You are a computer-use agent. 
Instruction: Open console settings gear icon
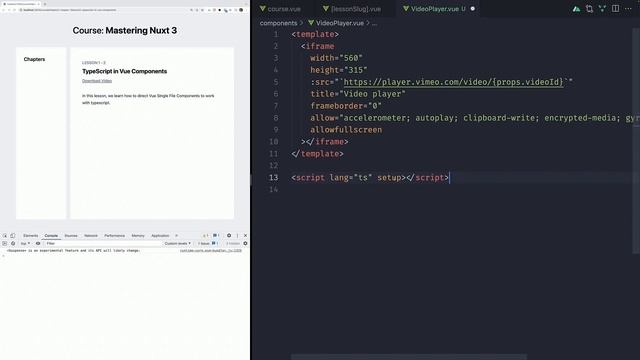(245, 243)
